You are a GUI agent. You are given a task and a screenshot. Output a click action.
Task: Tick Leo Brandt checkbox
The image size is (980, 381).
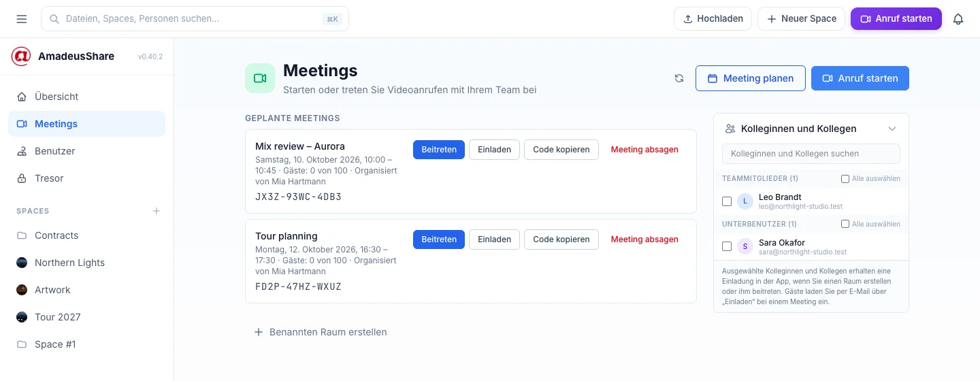pyautogui.click(x=727, y=201)
